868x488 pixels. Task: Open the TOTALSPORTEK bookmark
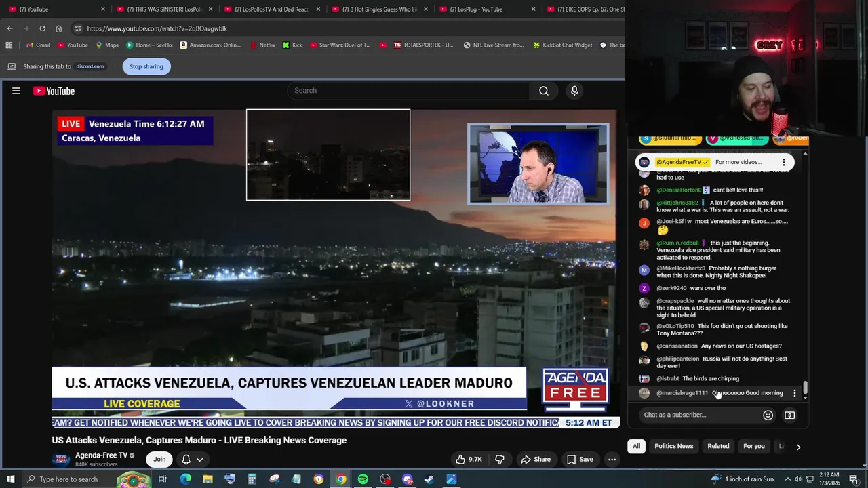point(422,45)
